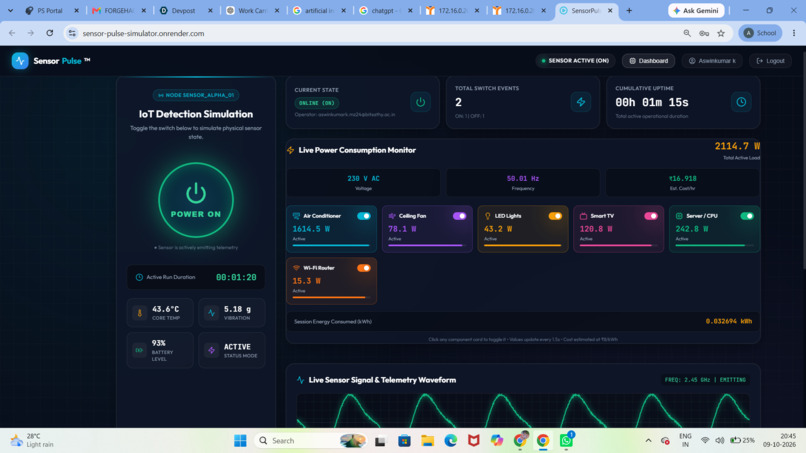This screenshot has height=453, width=806.
Task: Click the thermometer icon for Core Temp
Action: tap(139, 313)
